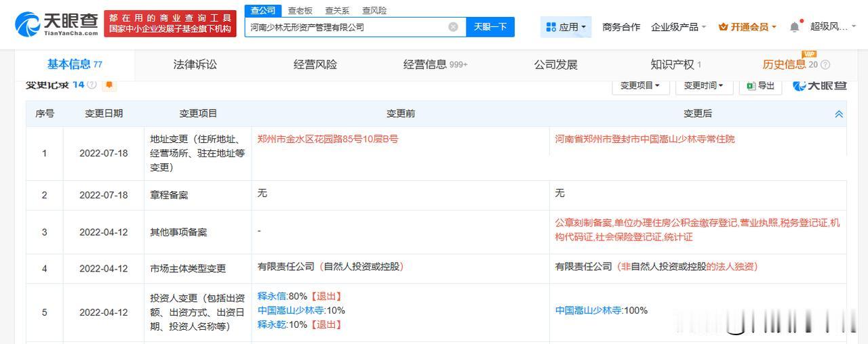Click the 变更后 column header
This screenshot has width=868, height=344.
(x=698, y=114)
